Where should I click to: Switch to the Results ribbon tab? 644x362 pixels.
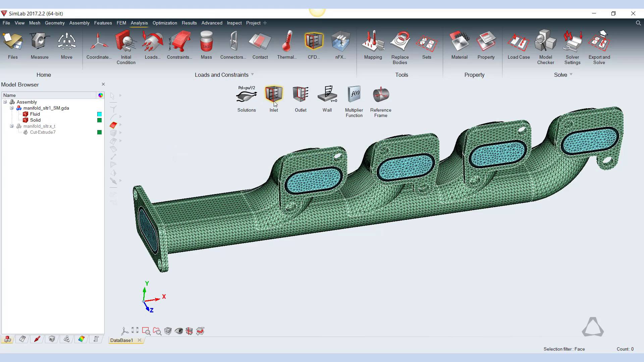pyautogui.click(x=189, y=23)
